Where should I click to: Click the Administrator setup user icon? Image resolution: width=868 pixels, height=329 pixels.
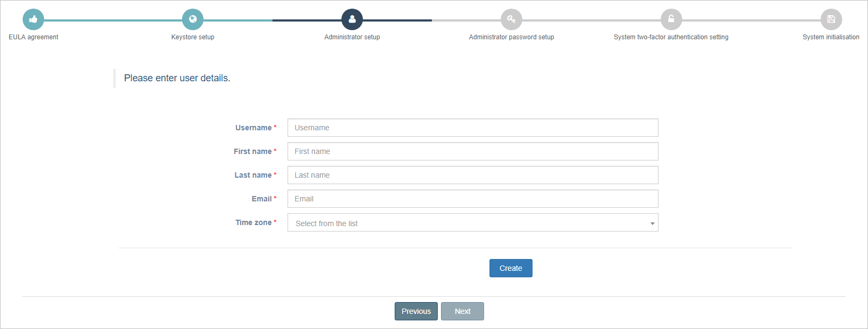pos(352,19)
